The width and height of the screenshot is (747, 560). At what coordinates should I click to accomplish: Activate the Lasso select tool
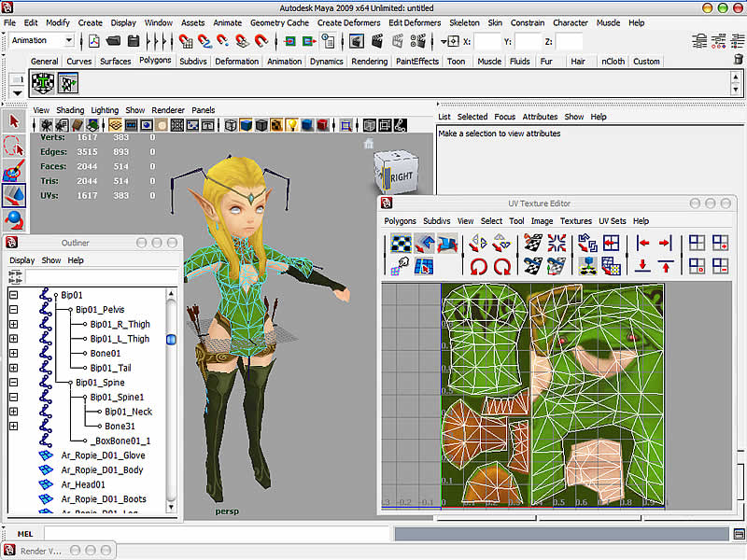tap(13, 147)
